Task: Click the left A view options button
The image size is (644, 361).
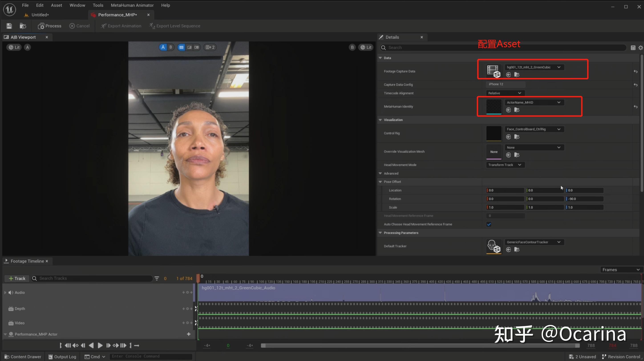Action: tap(28, 47)
